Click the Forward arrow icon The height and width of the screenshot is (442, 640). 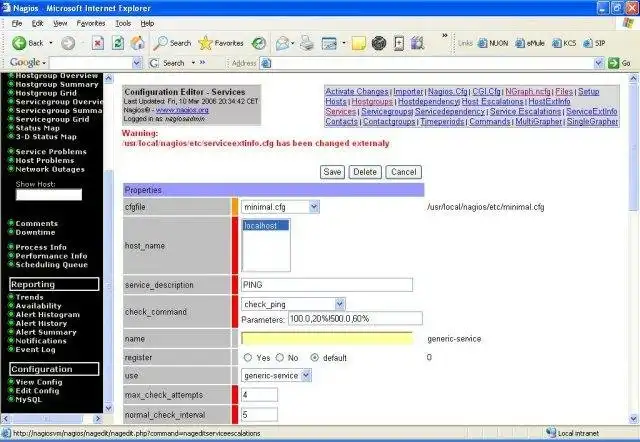[68, 43]
